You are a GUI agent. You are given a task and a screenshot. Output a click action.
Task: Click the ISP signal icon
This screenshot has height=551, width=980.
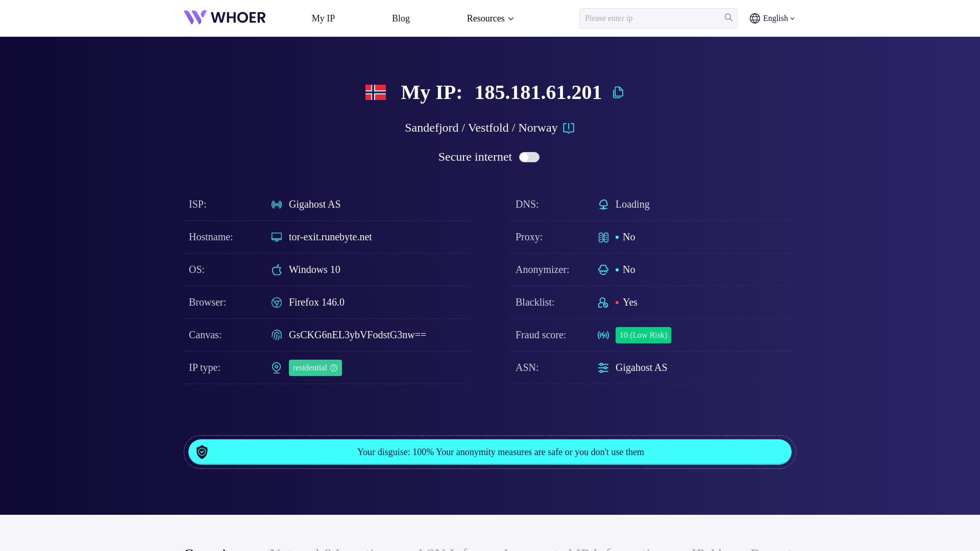pyautogui.click(x=277, y=205)
